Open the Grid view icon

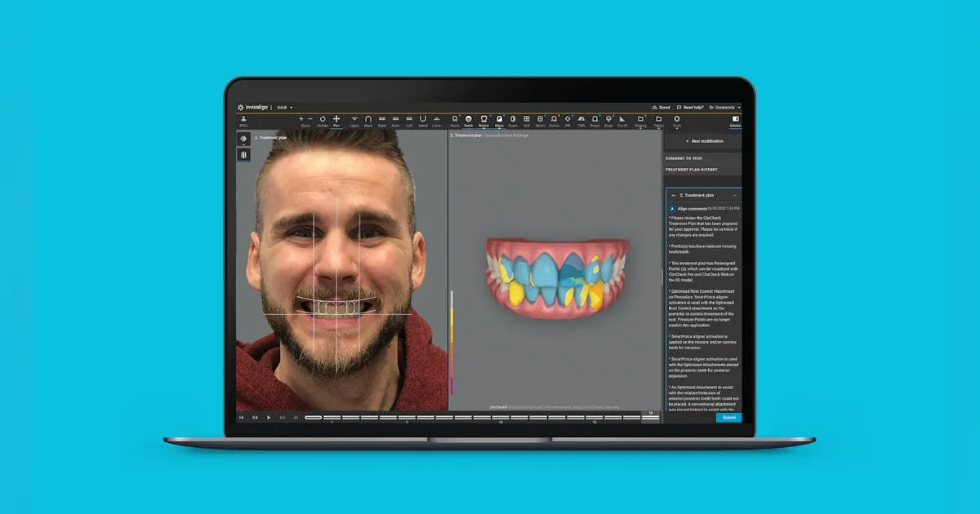tap(527, 119)
